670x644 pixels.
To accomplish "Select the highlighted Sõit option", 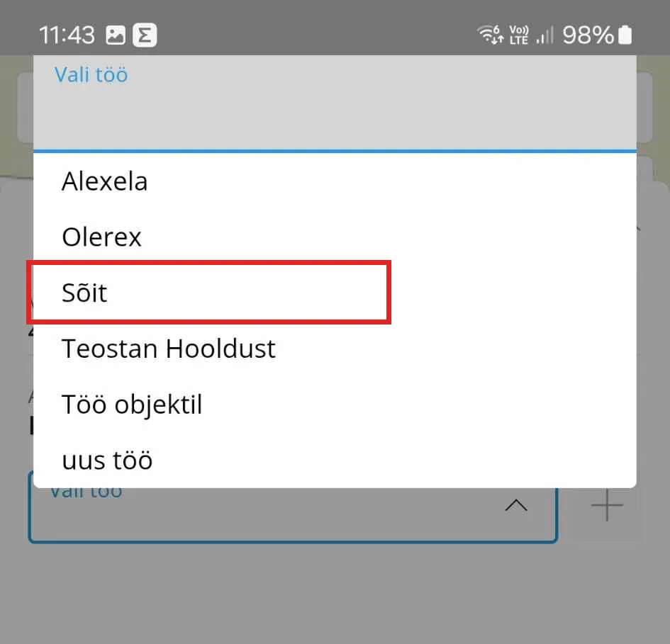I will point(85,293).
